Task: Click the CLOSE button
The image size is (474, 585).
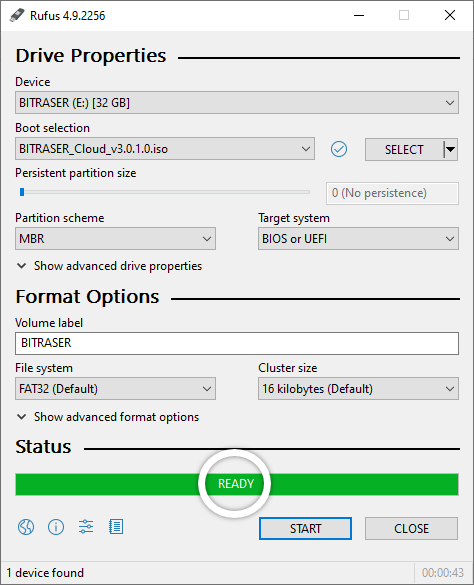Action: [411, 528]
